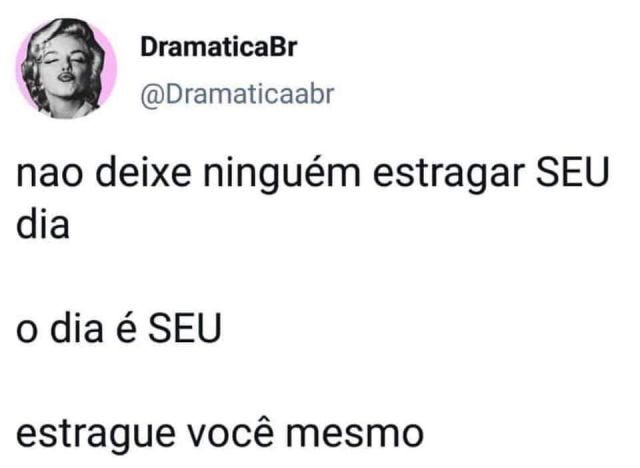
Task: Click the word "ninguém" in the tweet
Action: click(282, 173)
